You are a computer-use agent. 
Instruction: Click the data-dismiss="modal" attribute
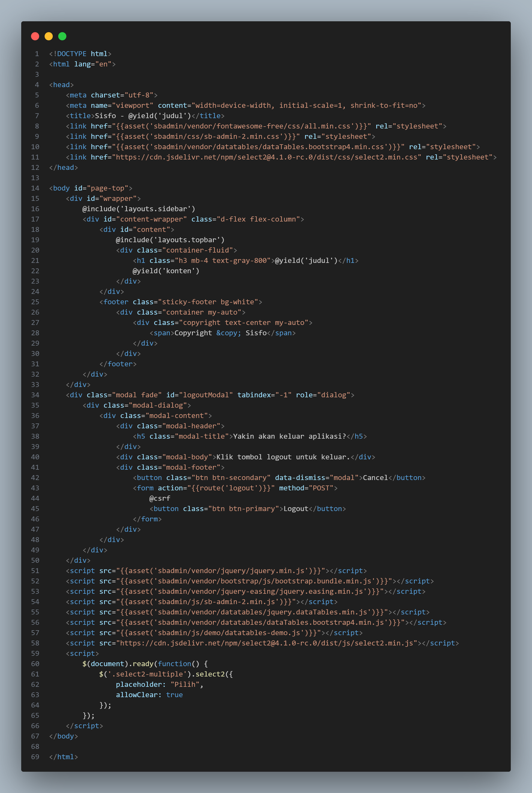(317, 478)
